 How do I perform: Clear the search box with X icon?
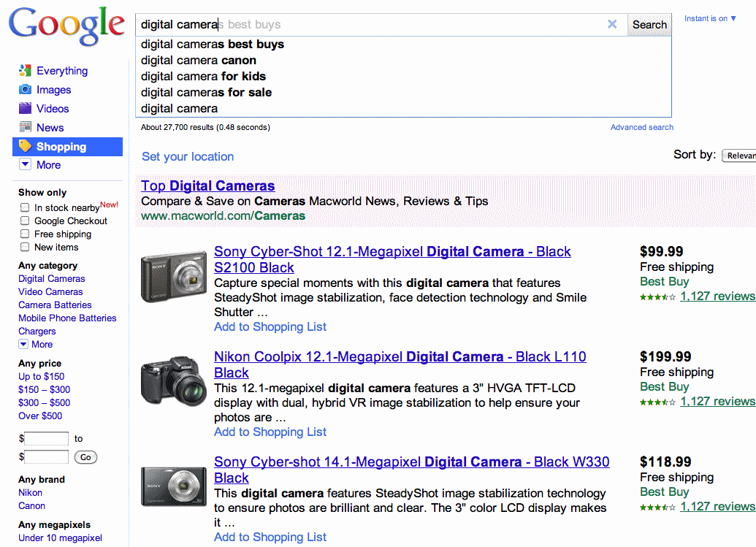[612, 24]
